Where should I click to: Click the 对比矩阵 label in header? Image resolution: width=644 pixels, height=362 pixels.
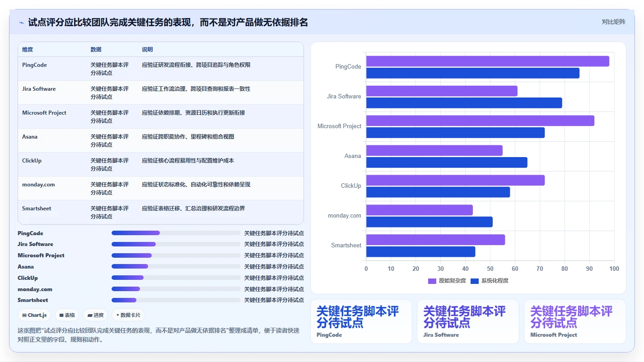coord(614,22)
